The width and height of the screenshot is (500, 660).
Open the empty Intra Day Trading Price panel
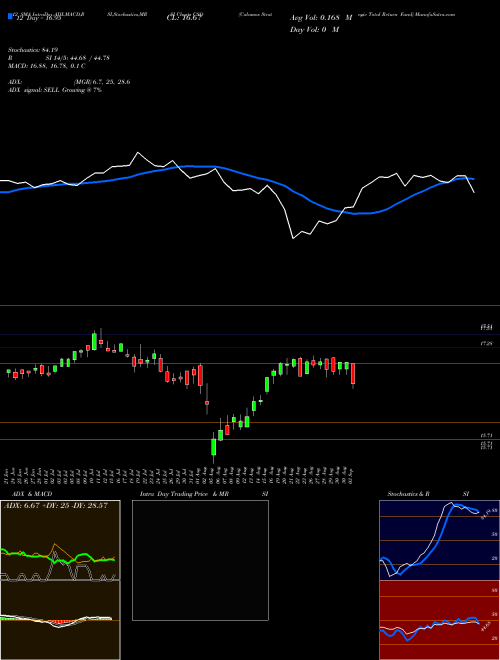click(x=200, y=560)
